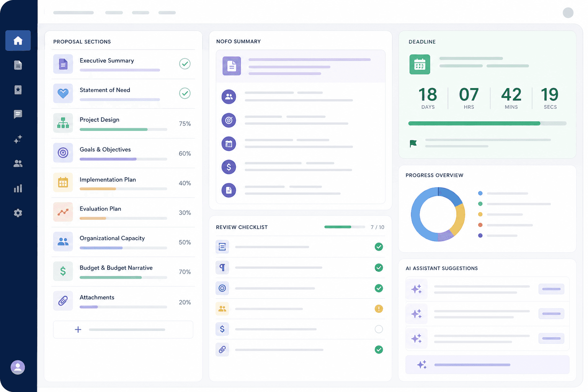Click the Implementation Plan calendar icon

point(63,183)
